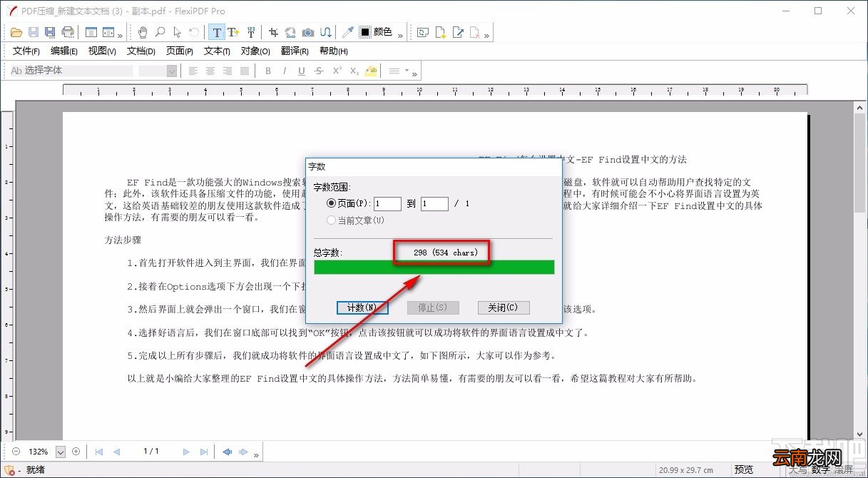Open the 编辑(E) menu
The height and width of the screenshot is (478, 868).
(x=64, y=51)
